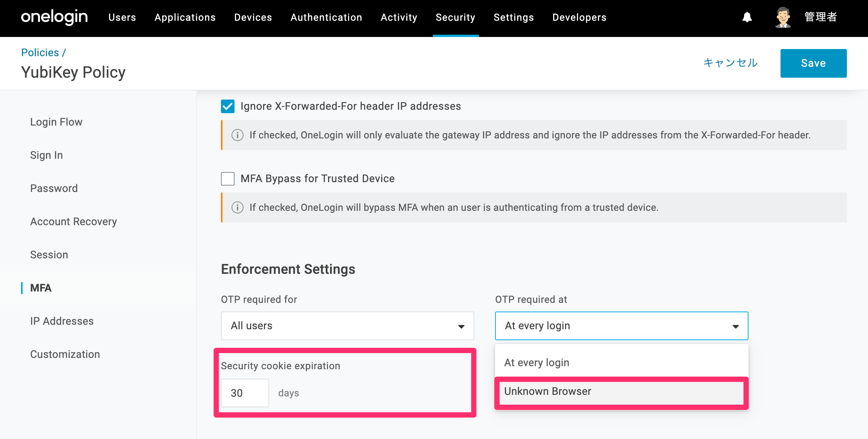The image size is (868, 439).
Task: Switch to Sign In section
Action: [x=46, y=155]
